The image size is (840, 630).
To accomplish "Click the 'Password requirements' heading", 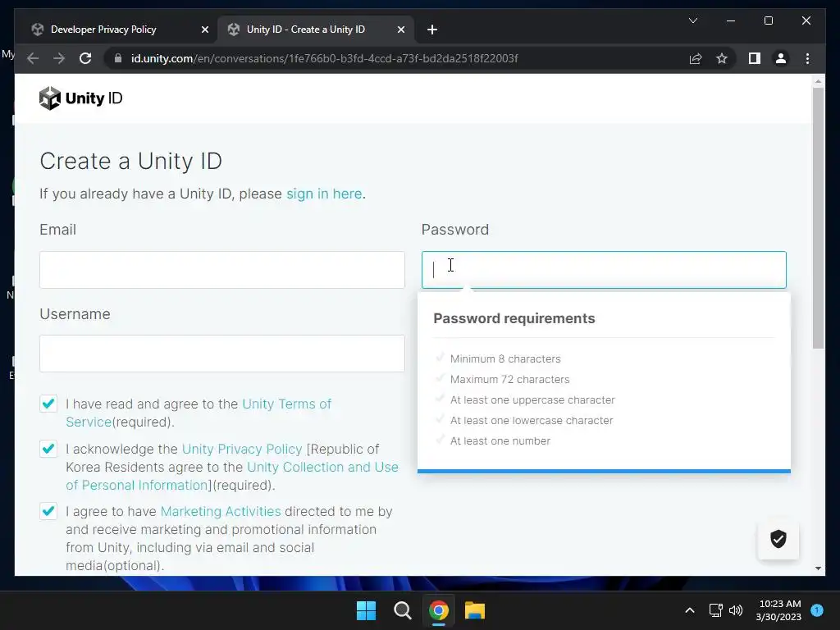I will (514, 318).
